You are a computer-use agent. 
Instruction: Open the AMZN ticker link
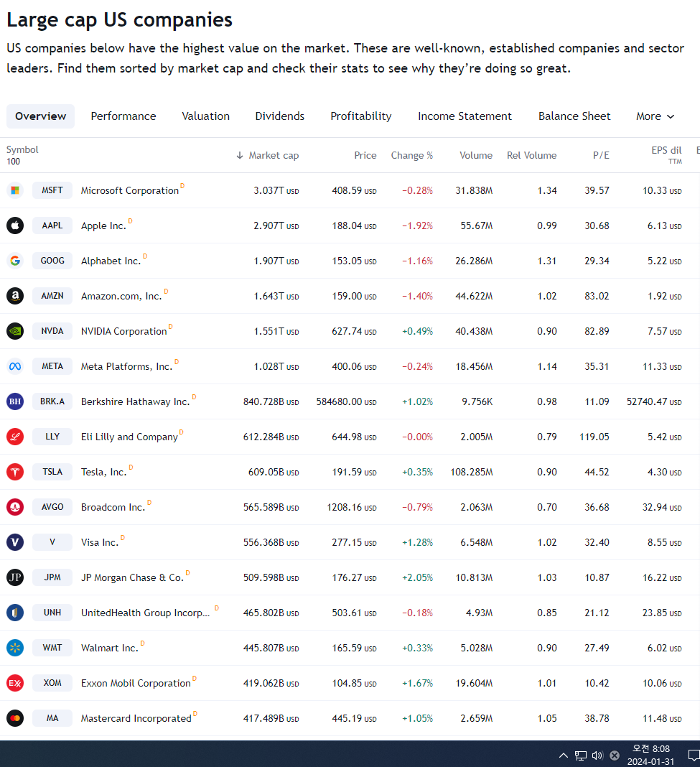(x=52, y=296)
